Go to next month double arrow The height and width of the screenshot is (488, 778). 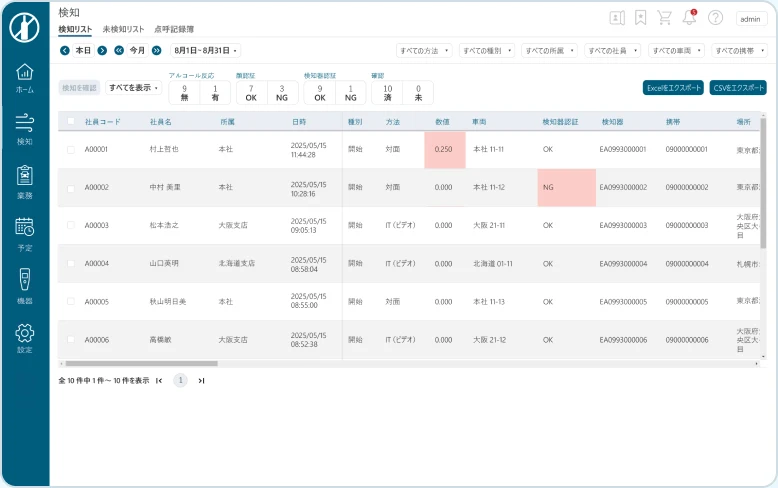click(156, 51)
